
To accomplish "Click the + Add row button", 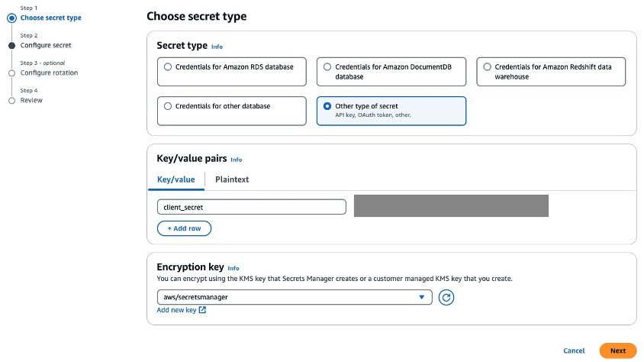I will point(184,228).
